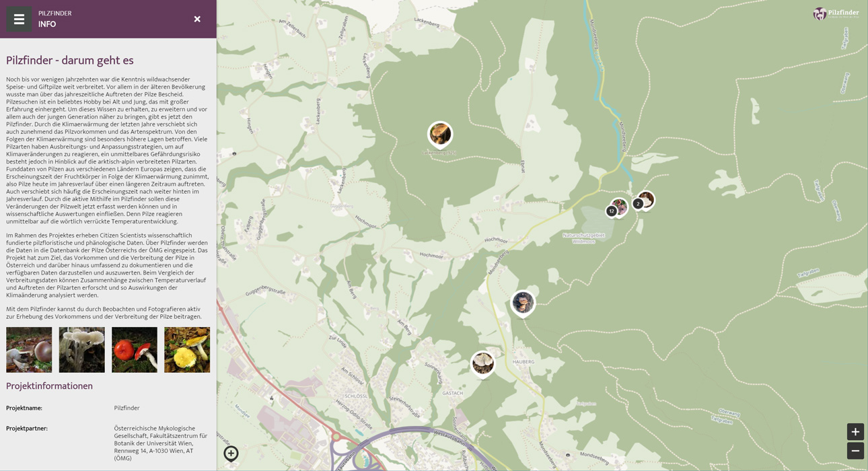868x471 pixels.
Task: Click the Naturschutzgebiet Wildmoos map label
Action: coord(583,238)
